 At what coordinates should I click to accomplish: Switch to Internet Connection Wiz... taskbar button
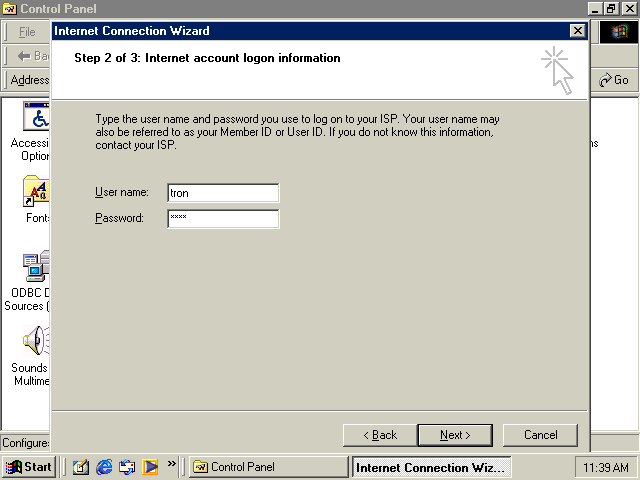point(431,467)
